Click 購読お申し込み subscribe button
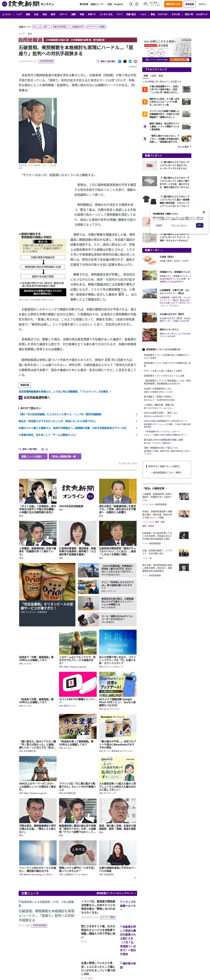 pyautogui.click(x=173, y=4)
